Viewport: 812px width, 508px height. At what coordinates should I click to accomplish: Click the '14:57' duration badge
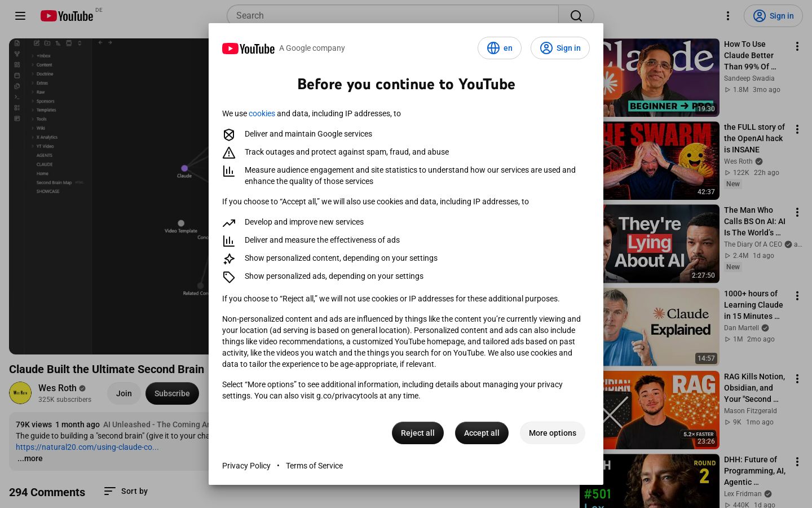pos(706,358)
